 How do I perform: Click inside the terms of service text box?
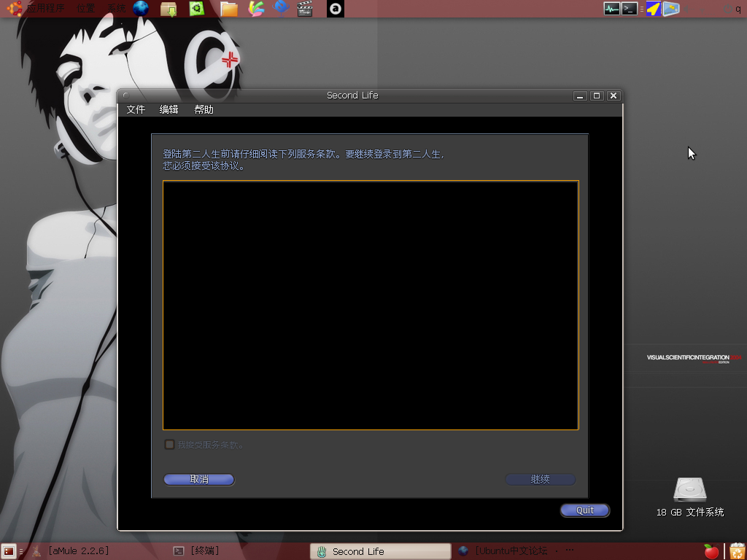click(371, 306)
